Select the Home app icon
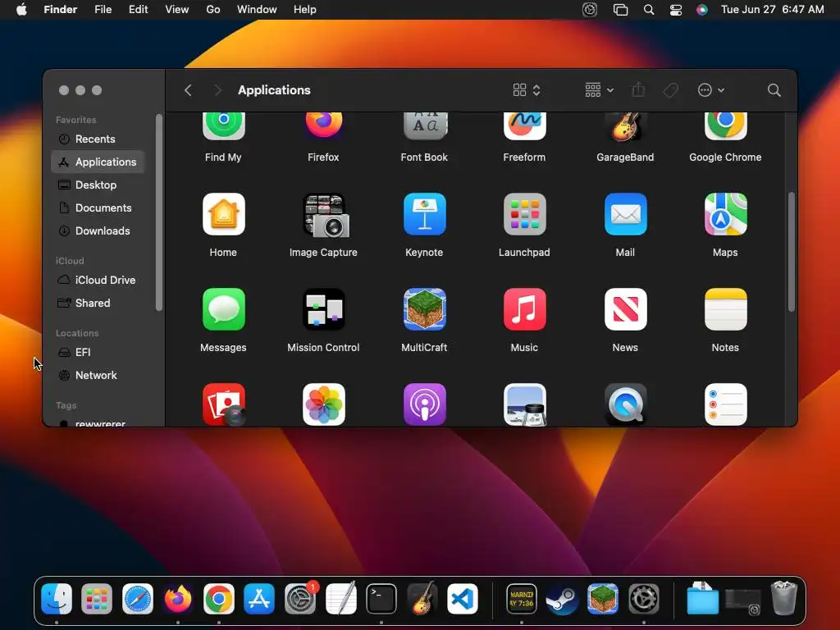 [223, 214]
